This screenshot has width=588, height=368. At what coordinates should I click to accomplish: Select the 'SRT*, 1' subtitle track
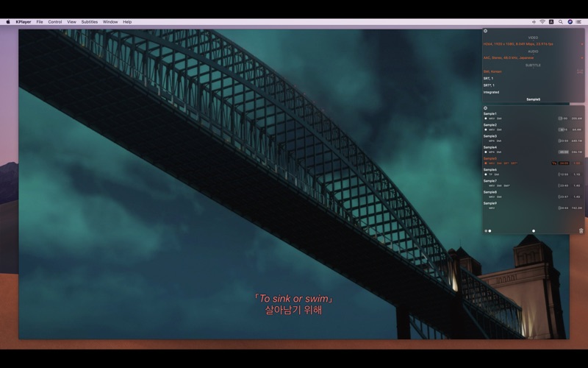coord(489,85)
